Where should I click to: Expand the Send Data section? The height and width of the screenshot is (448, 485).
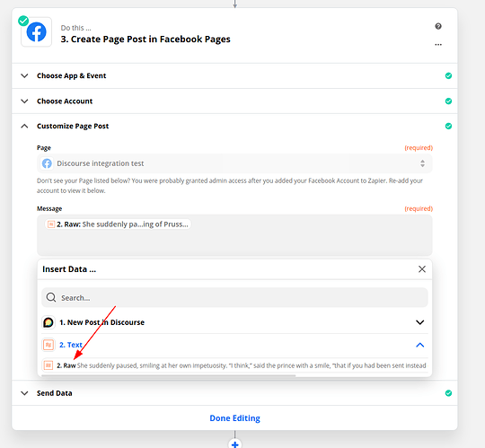coord(234,393)
